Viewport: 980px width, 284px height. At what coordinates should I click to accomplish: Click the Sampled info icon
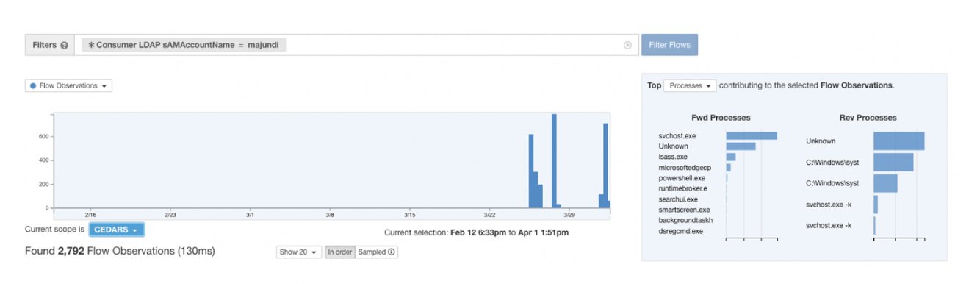click(392, 252)
